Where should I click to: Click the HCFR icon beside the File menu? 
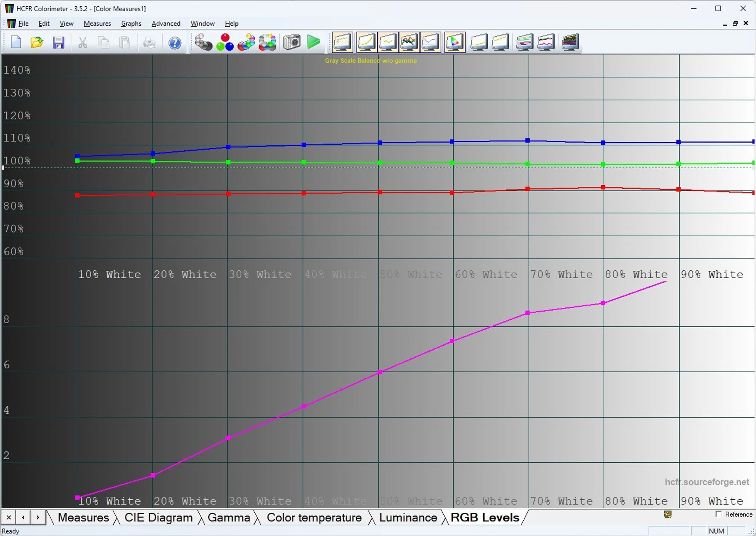tap(11, 24)
